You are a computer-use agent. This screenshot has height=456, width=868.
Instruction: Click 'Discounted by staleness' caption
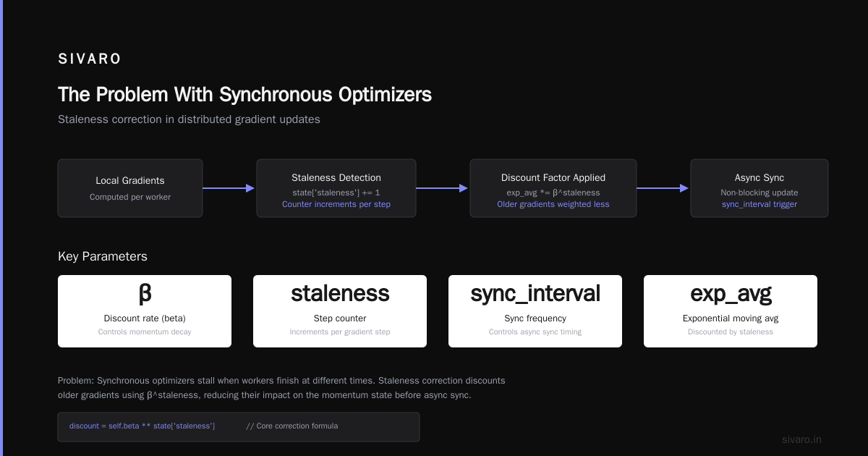[731, 332]
